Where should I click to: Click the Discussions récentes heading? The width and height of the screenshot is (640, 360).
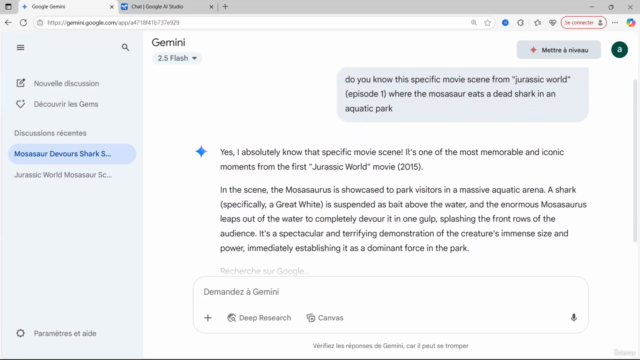[x=50, y=133]
